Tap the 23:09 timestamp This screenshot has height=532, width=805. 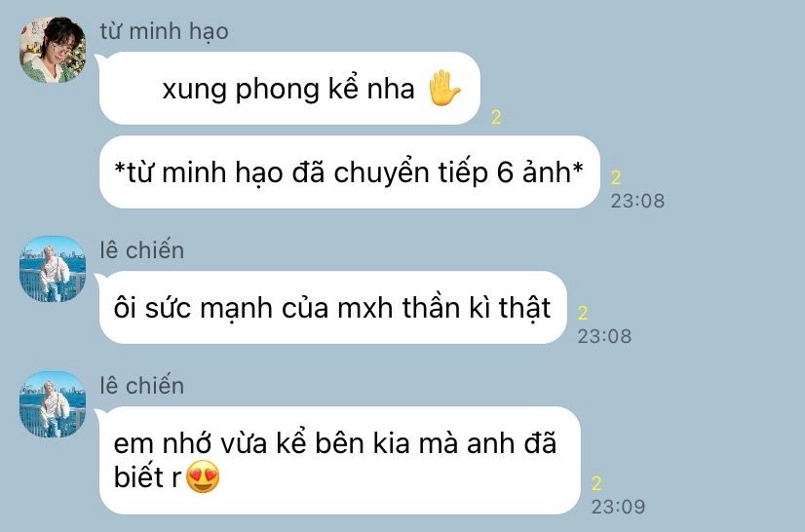point(618,507)
